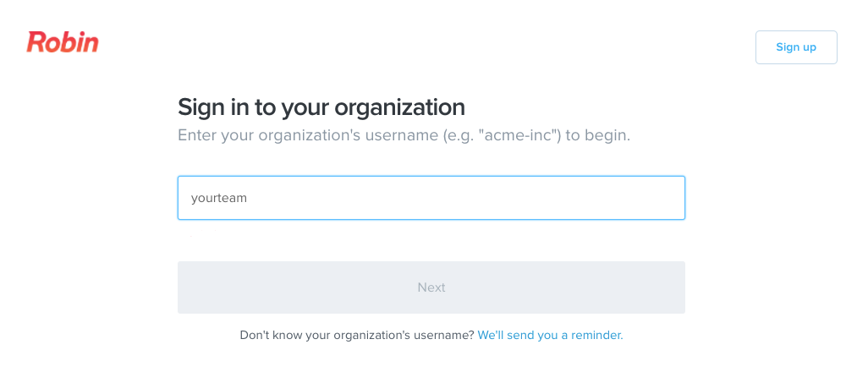Focus the organization username input field

point(431,198)
